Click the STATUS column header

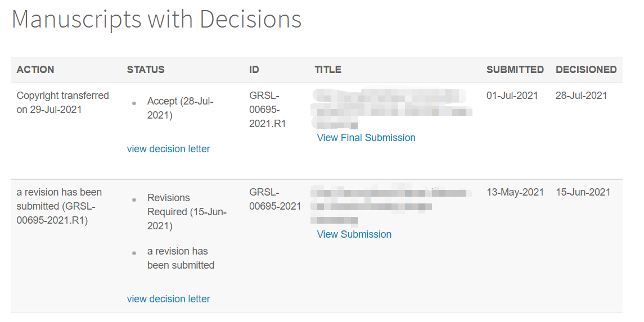(x=146, y=70)
